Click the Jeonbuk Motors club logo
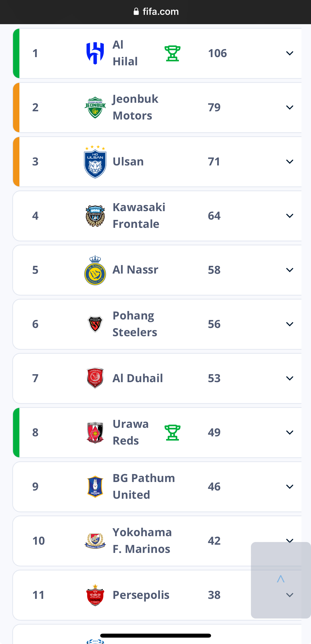311x644 pixels. point(95,107)
